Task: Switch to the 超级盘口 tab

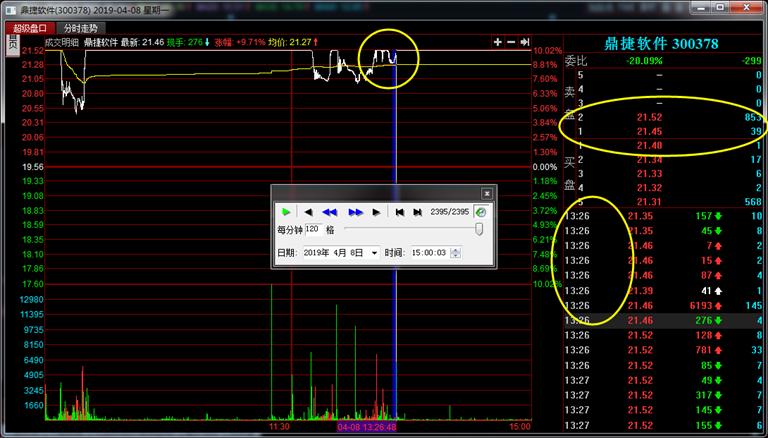Action: point(30,28)
